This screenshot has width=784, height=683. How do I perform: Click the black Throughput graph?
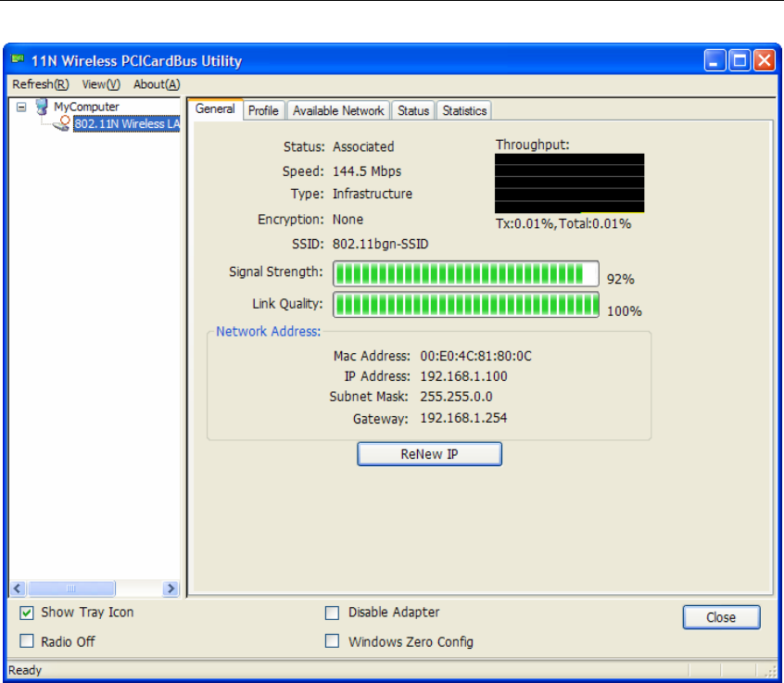point(570,183)
